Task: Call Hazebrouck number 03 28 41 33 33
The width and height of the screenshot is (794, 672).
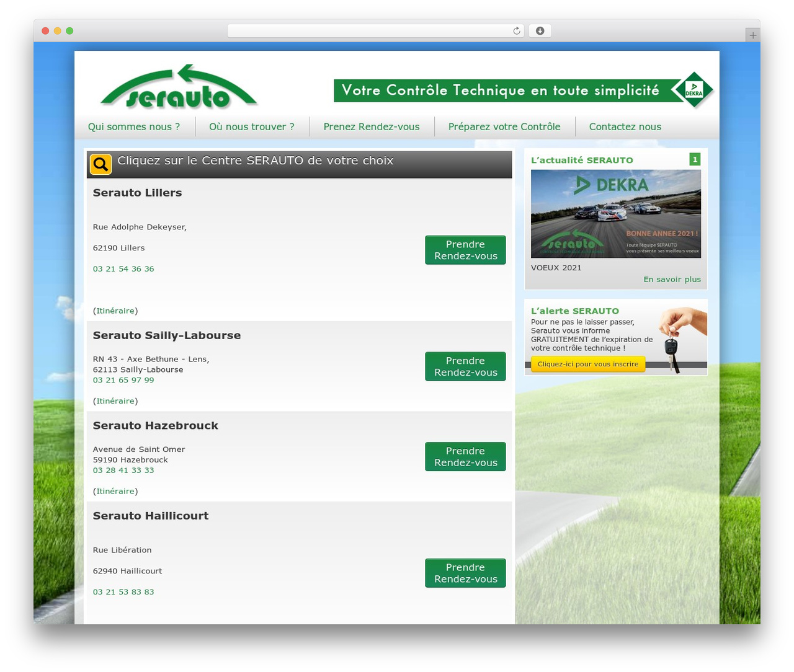Action: pyautogui.click(x=123, y=471)
